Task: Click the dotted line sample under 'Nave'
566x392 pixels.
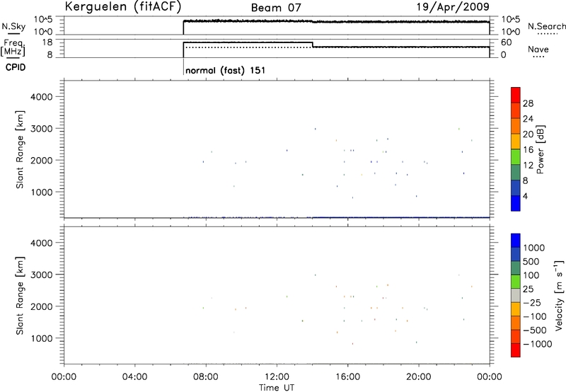Action: pyautogui.click(x=538, y=57)
